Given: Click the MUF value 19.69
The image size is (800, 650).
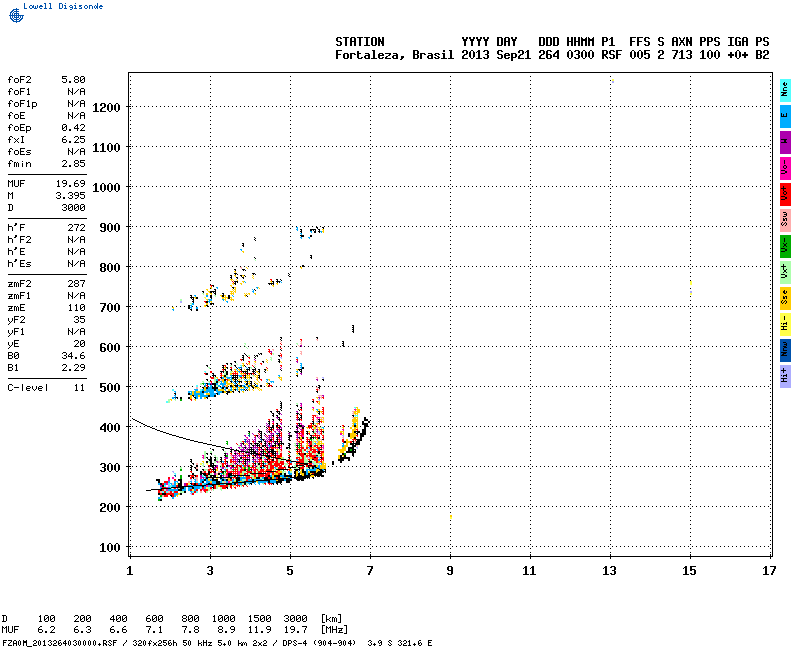Looking at the screenshot, I should point(70,183).
